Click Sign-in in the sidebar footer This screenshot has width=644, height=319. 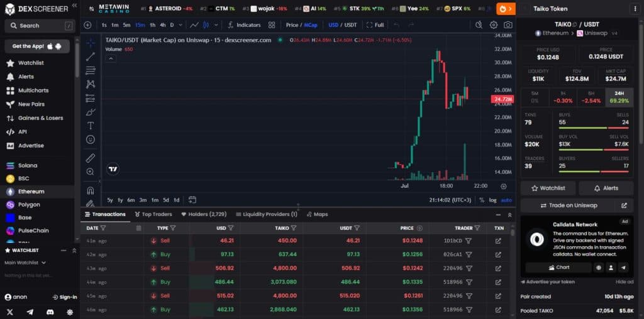tap(65, 297)
